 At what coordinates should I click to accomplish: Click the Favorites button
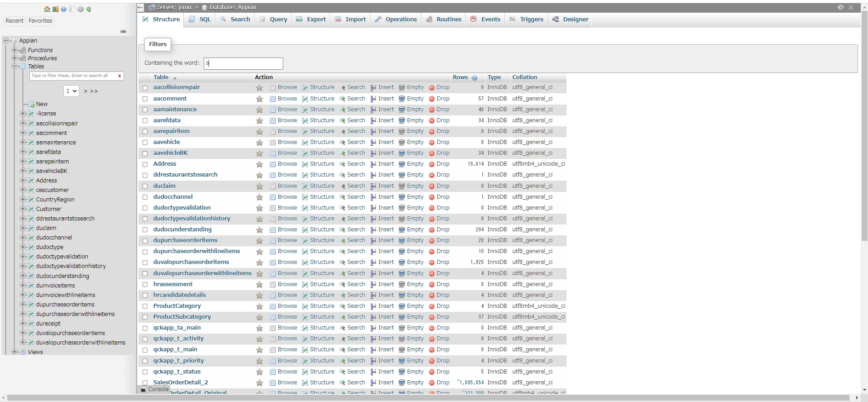coord(40,21)
